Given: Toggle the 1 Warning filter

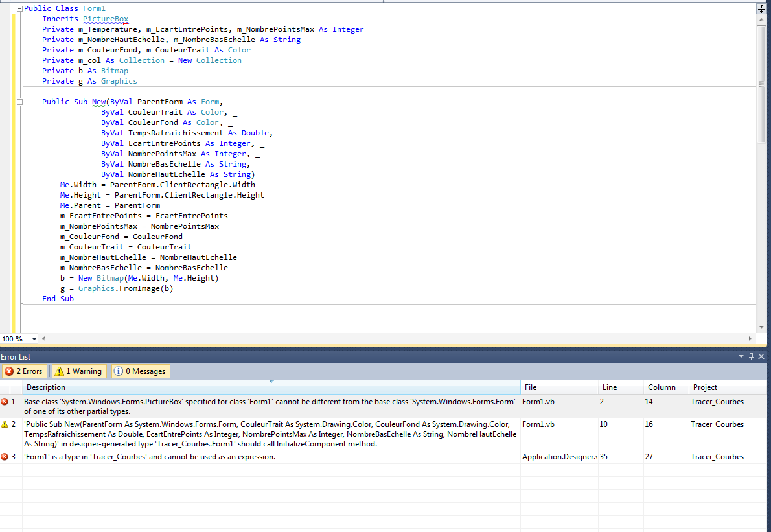Looking at the screenshot, I should pyautogui.click(x=79, y=371).
